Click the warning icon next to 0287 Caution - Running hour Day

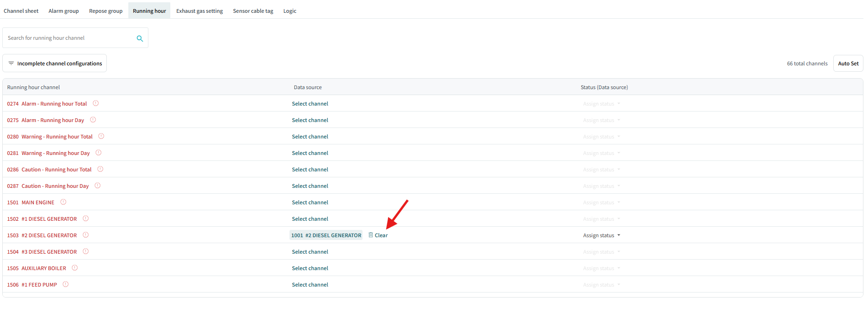pos(97,186)
